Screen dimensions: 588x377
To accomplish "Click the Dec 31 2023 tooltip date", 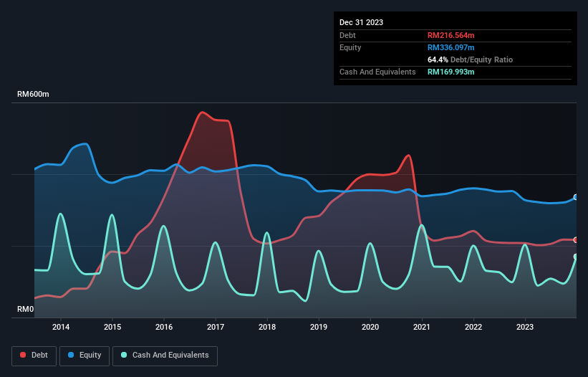I will [x=361, y=22].
